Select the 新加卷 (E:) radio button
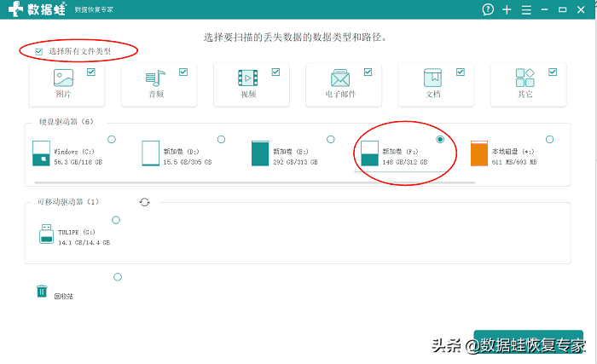 (331, 139)
